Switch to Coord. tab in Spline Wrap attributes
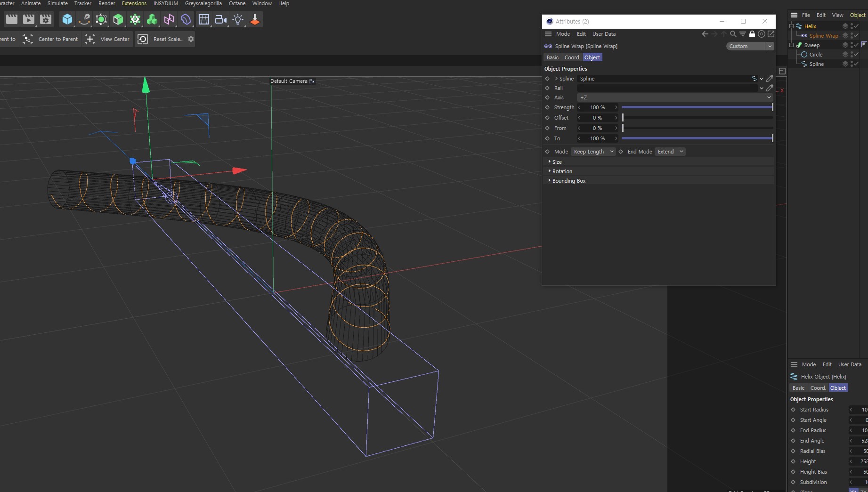This screenshot has height=492, width=868. (572, 57)
